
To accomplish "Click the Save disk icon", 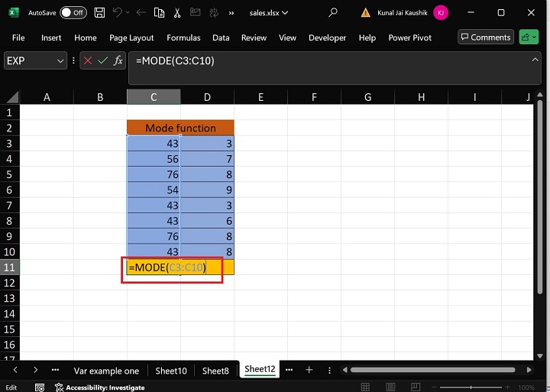I will pos(99,13).
